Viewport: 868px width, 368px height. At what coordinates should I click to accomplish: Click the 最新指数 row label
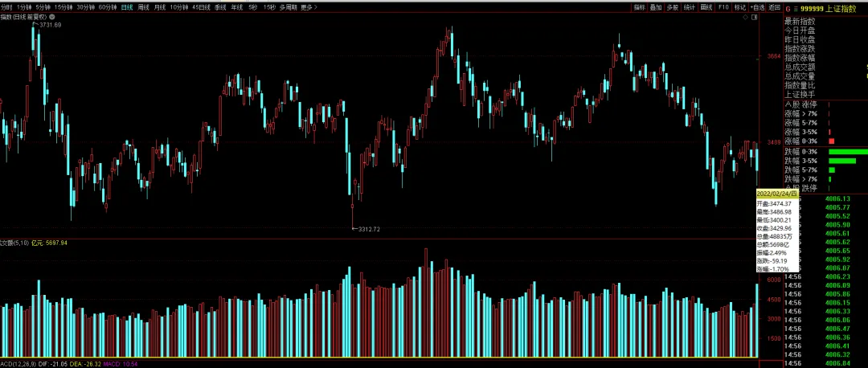[800, 21]
